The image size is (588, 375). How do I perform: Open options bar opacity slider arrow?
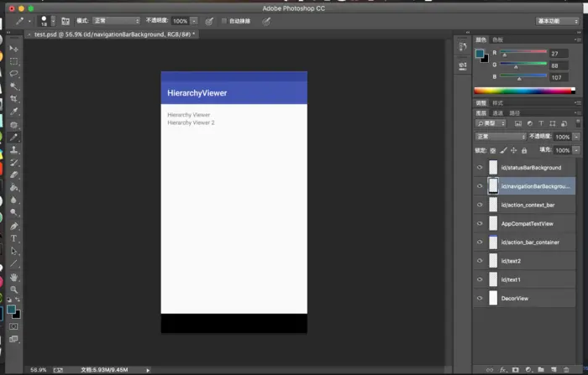tap(194, 21)
